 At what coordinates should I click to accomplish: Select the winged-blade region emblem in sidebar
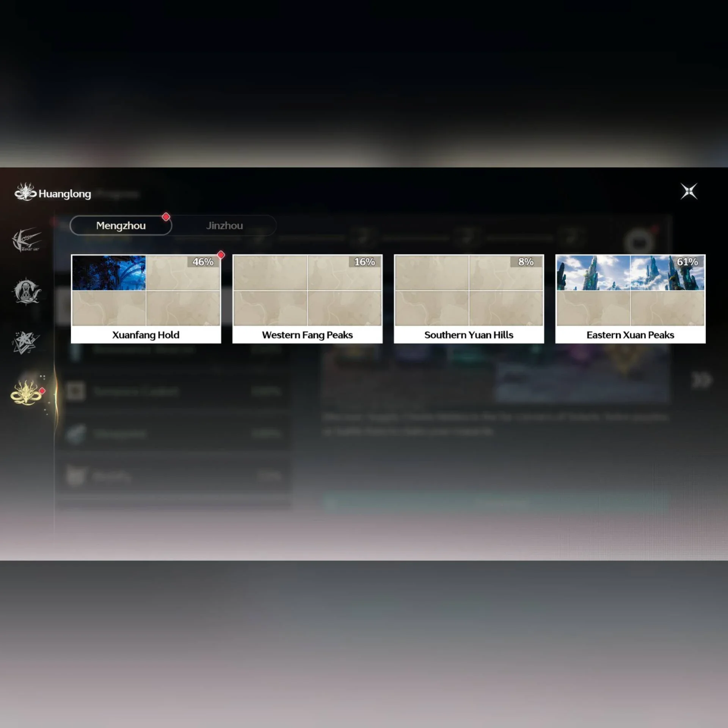coord(26,240)
